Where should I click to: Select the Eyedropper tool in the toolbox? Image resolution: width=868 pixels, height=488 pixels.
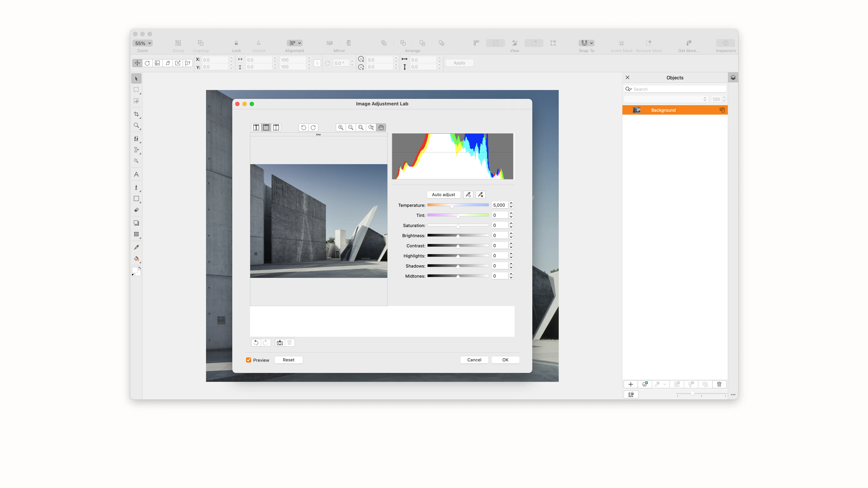point(136,248)
